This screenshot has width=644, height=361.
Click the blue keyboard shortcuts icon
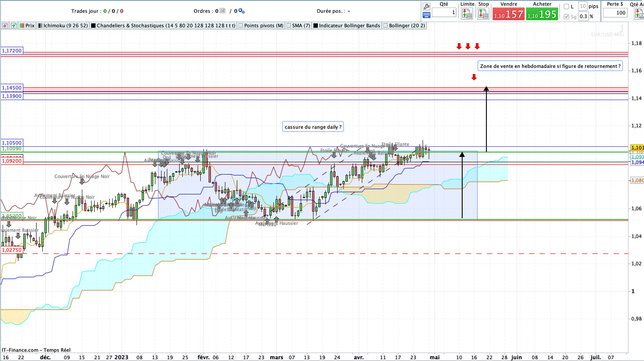(426, 15)
